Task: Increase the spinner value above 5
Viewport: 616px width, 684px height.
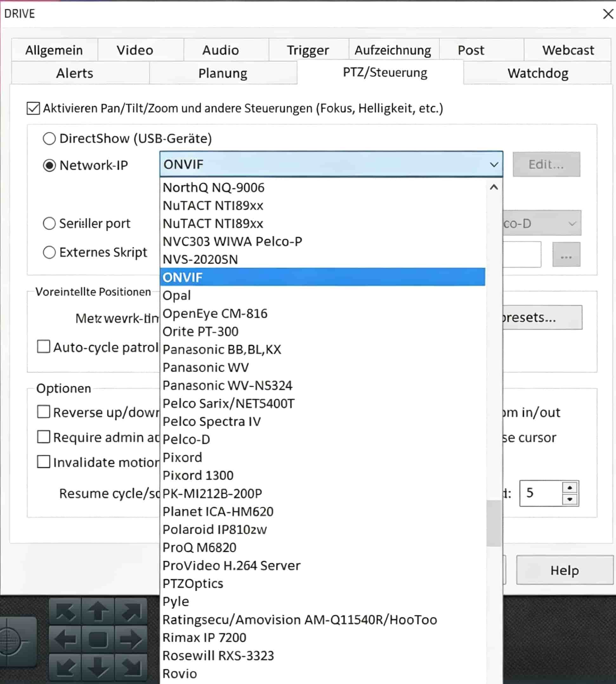Action: point(570,487)
